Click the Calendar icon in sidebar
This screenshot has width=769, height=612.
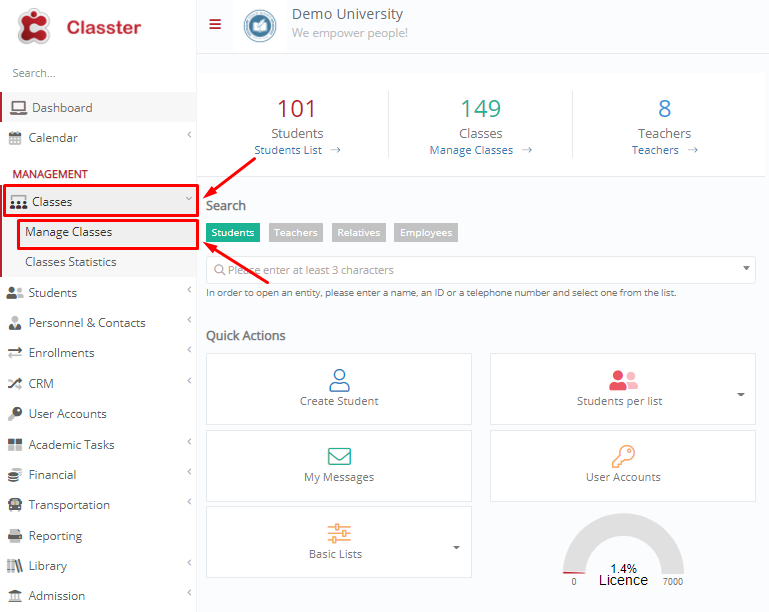[15, 138]
